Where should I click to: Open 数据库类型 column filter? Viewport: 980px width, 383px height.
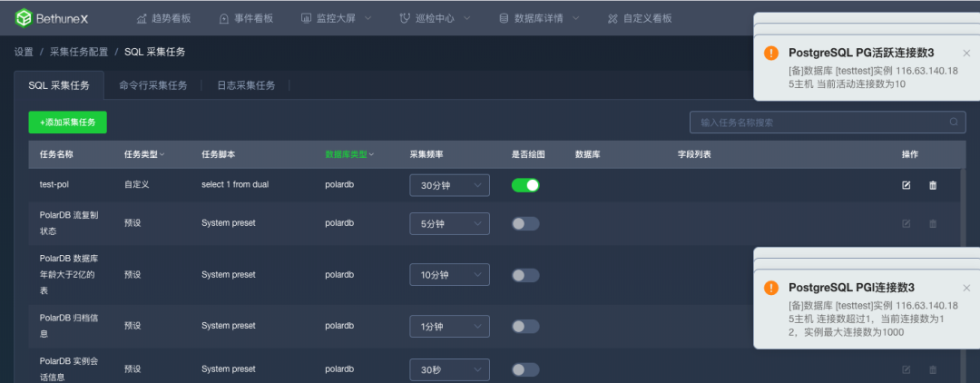371,154
